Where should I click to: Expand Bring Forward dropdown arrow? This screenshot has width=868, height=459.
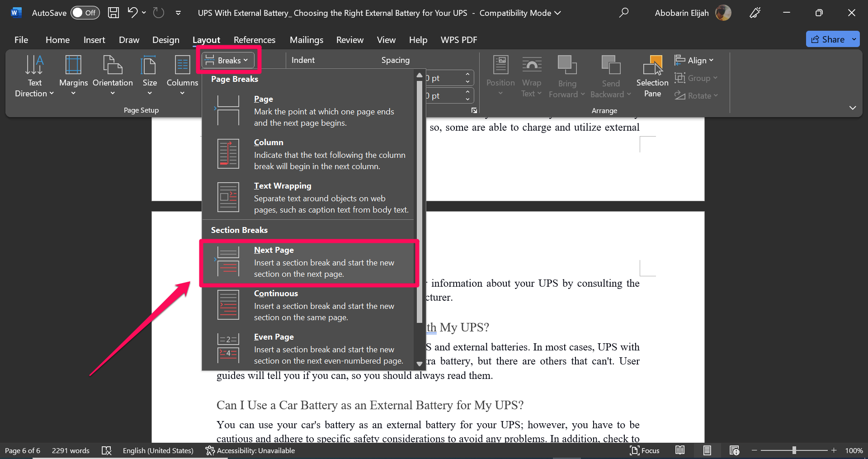click(583, 94)
